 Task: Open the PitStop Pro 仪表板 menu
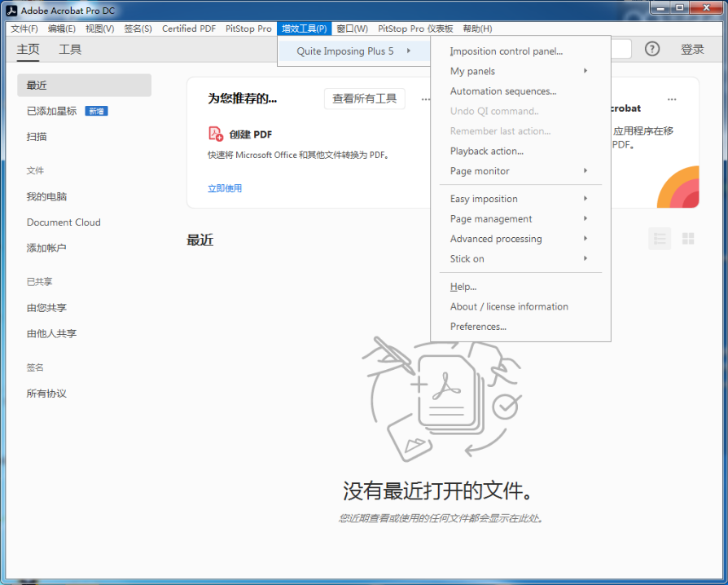point(415,29)
